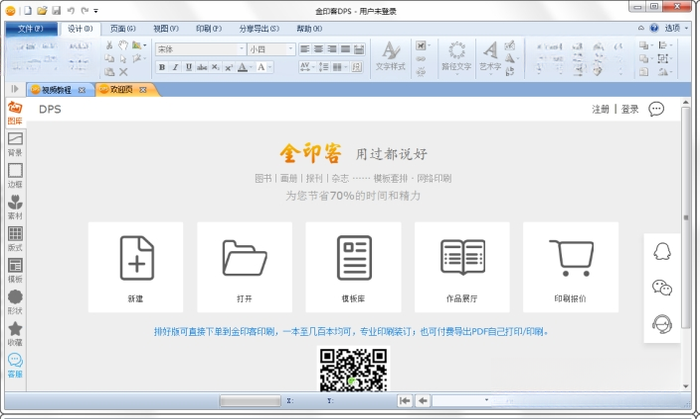This screenshot has width=700, height=419.
Task: Click the 打开 open file card
Action: [244, 267]
